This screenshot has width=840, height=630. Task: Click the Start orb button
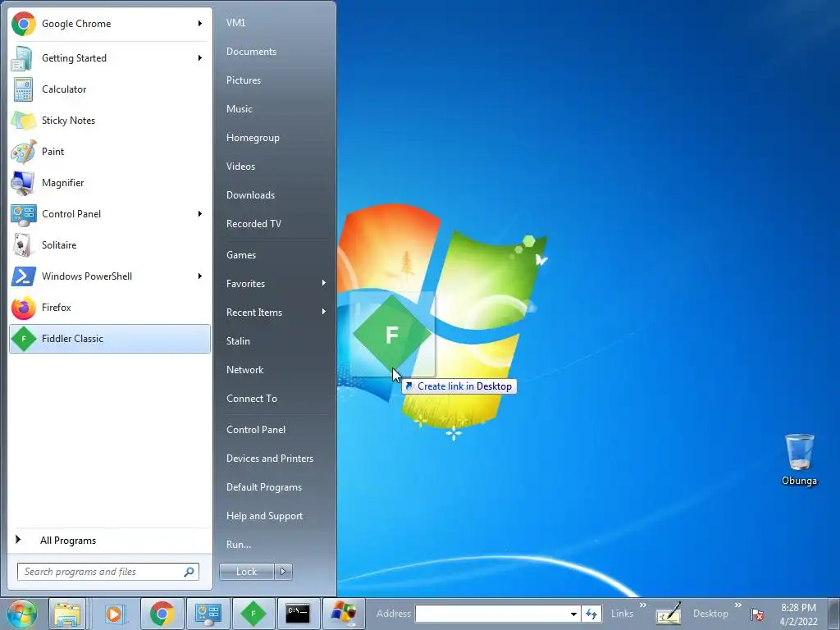pos(22,614)
